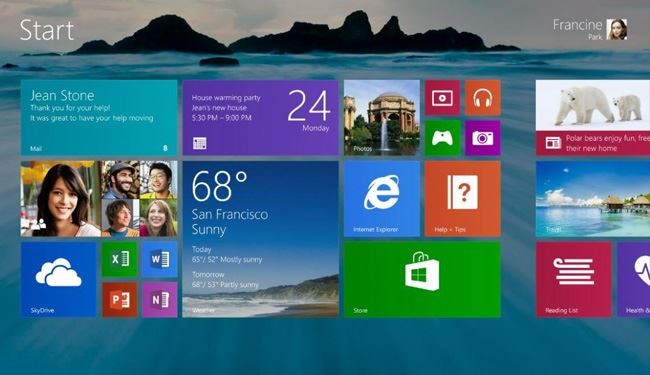Image resolution: width=650 pixels, height=375 pixels.
Task: Open the Mail tile from Jean Stone
Action: coord(99,118)
